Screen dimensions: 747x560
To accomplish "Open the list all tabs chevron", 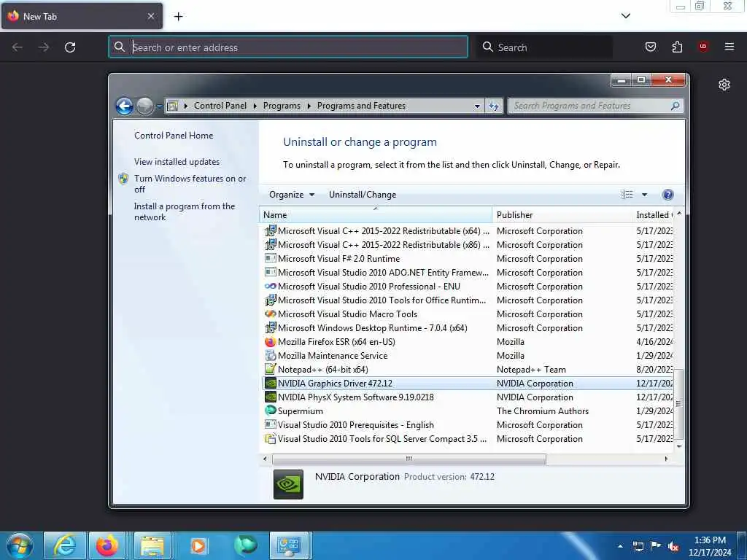I will [625, 16].
